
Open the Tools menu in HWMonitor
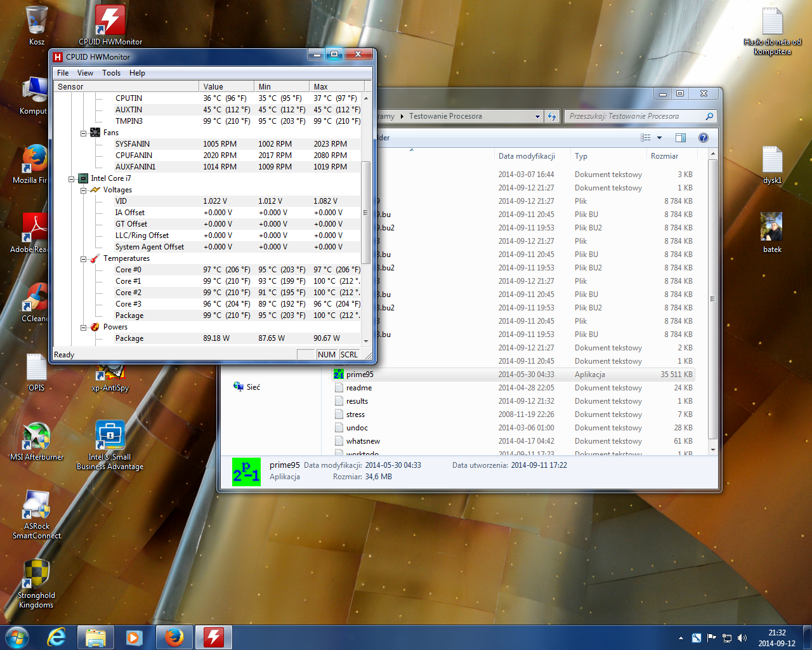111,73
